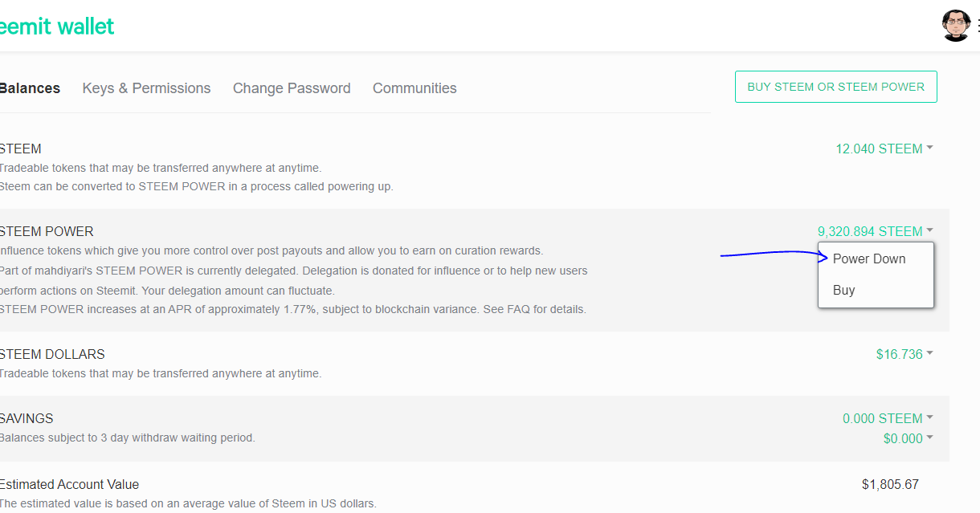This screenshot has height=513, width=980.
Task: Open the $0.000 savings dollars dropdown
Action: click(908, 438)
